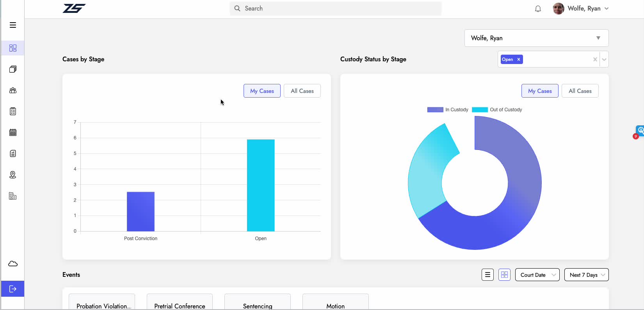
Task: Open the building icon in sidebar
Action: tap(13, 196)
